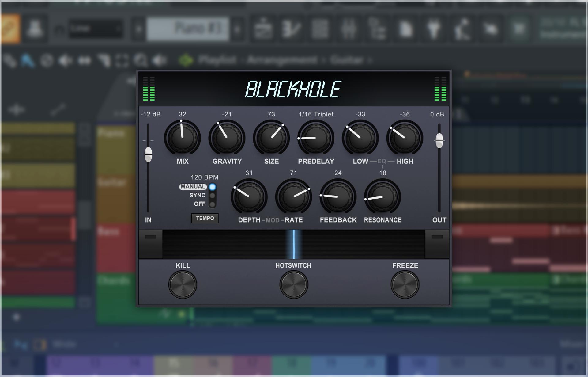Click the gravity value -21
Viewport: 588px width, 377px height.
tap(227, 114)
